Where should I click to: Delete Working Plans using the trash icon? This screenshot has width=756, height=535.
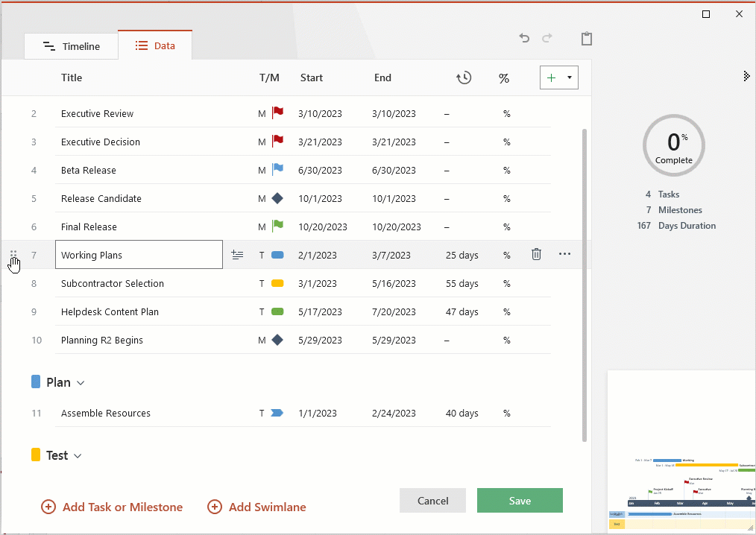point(536,254)
